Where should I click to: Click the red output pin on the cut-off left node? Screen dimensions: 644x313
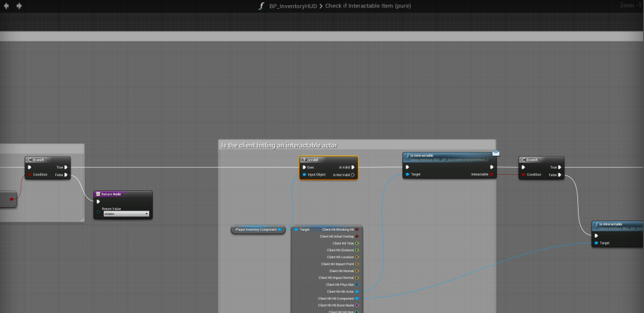point(11,199)
